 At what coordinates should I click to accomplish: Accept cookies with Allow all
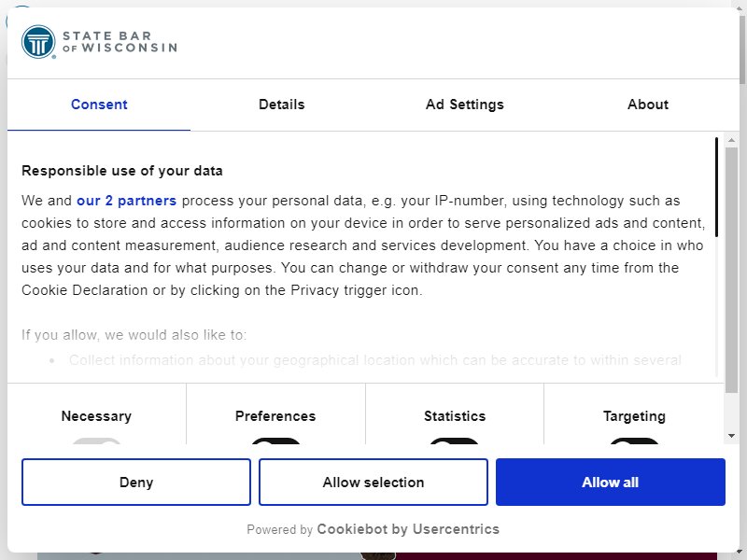pyautogui.click(x=611, y=482)
